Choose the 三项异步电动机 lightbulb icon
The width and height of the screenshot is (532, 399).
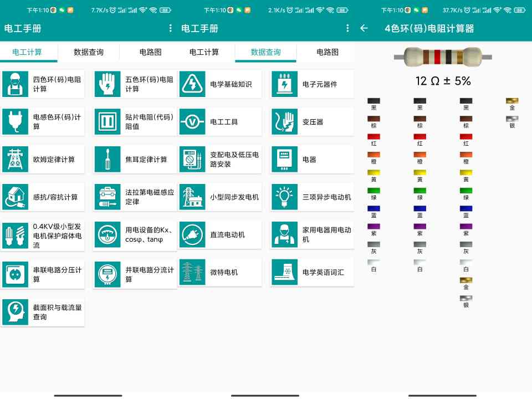[284, 197]
